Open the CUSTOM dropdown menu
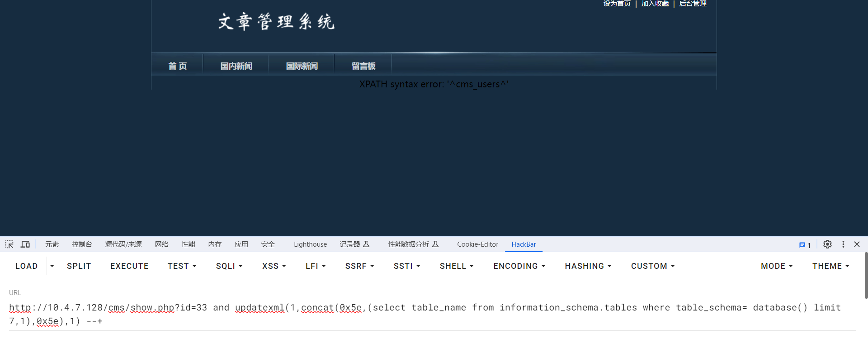 click(653, 266)
